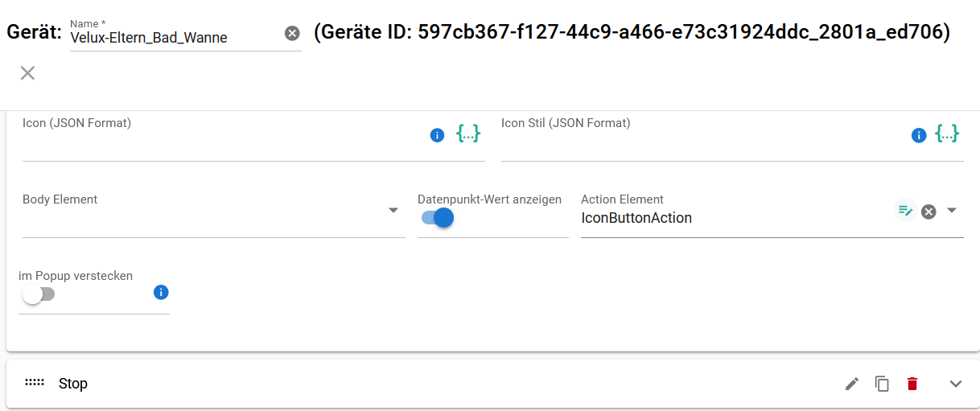Clear the Action Element selection
Screen dimensions: 980x411
click(x=929, y=212)
